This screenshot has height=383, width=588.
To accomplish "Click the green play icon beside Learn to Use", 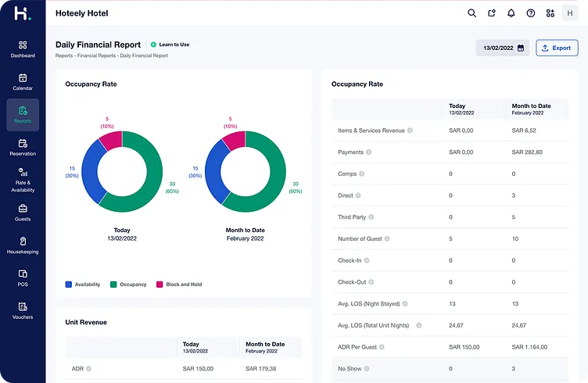I will tap(153, 45).
